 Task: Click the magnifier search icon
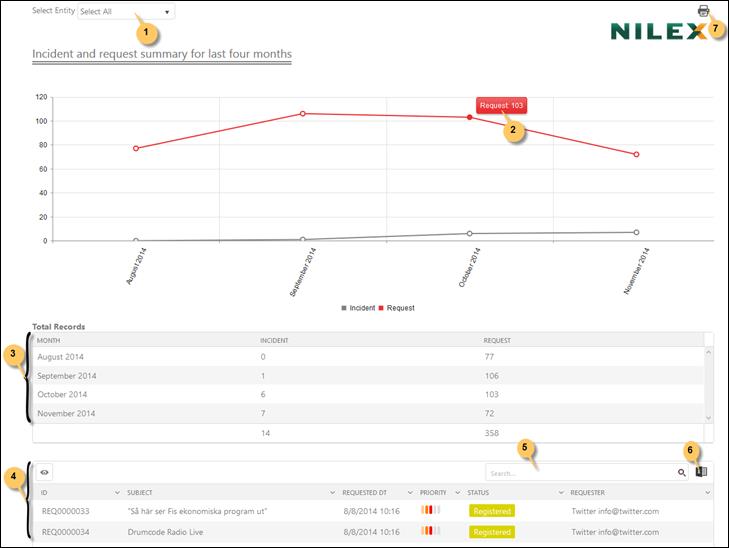tap(682, 472)
